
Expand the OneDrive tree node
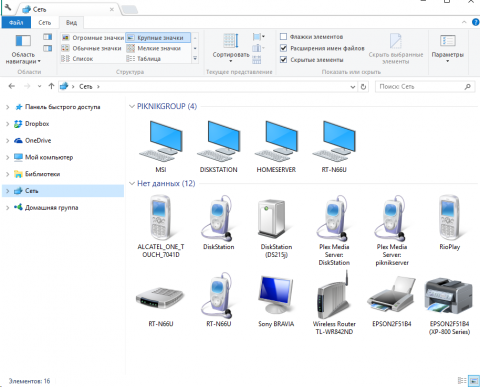point(7,141)
